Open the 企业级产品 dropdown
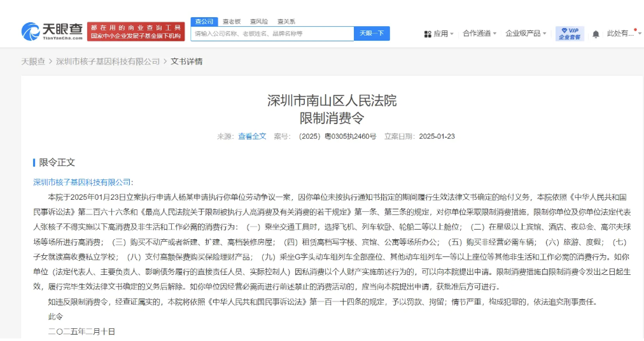The image size is (644, 341). click(526, 34)
